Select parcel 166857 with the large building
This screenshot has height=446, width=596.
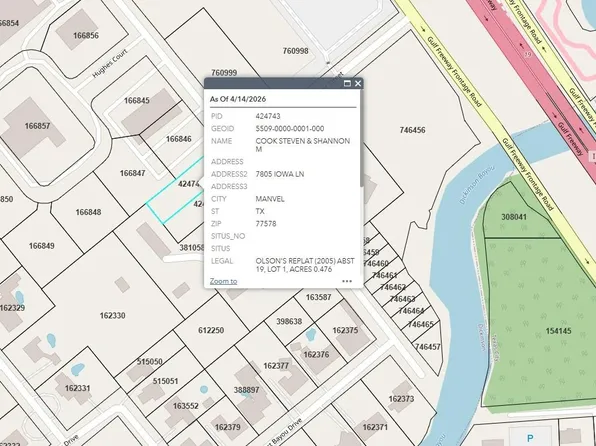pyautogui.click(x=37, y=126)
